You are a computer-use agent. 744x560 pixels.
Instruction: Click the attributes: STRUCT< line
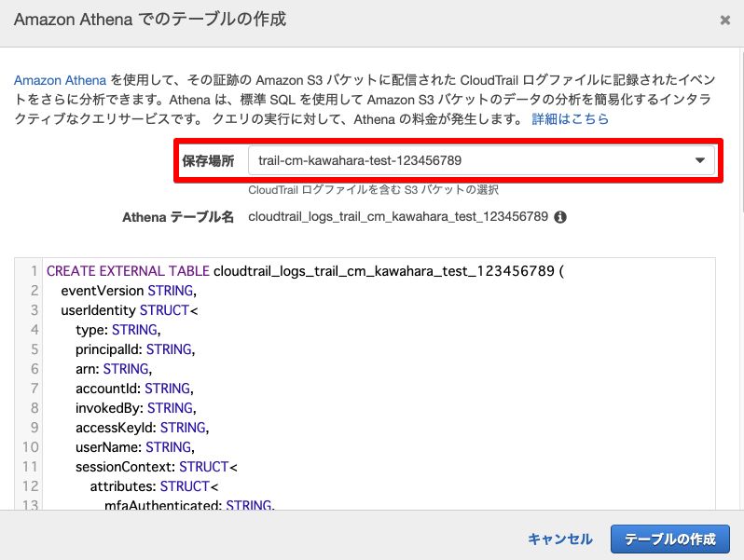tap(154, 486)
